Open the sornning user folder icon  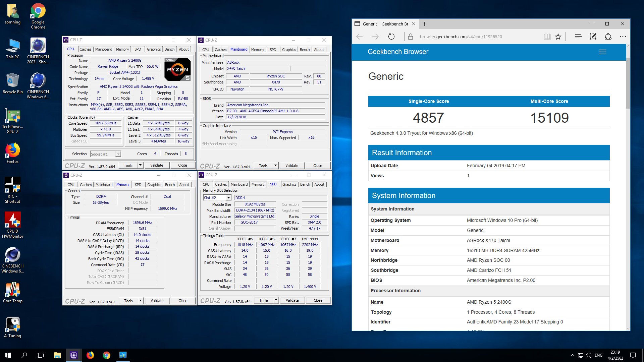coord(12,14)
